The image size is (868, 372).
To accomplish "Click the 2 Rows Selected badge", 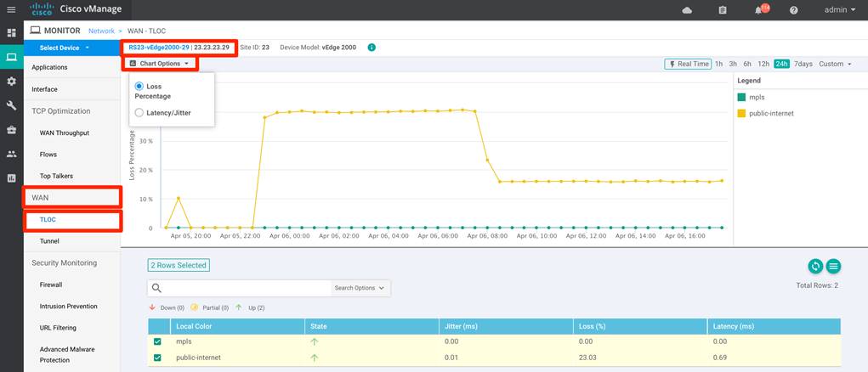I will [x=179, y=265].
